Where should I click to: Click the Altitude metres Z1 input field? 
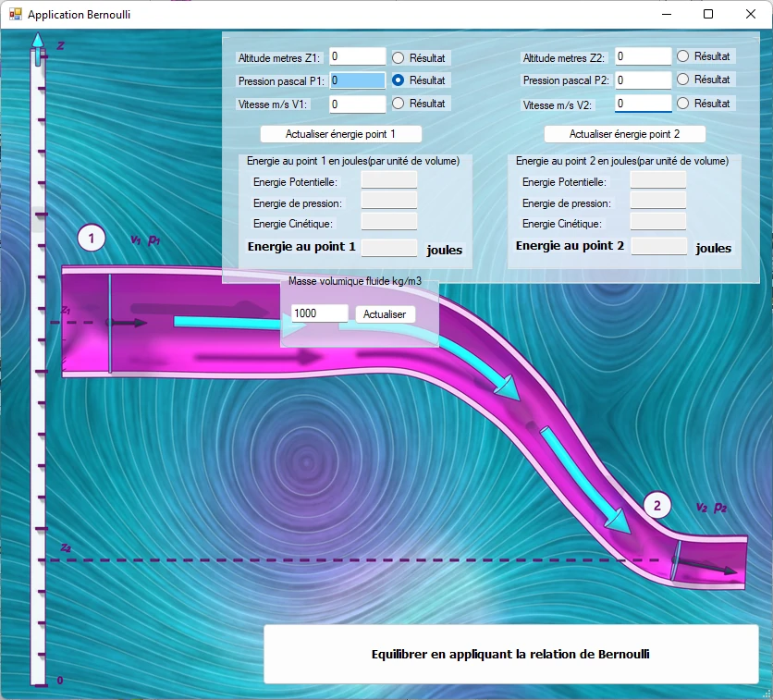(x=358, y=56)
